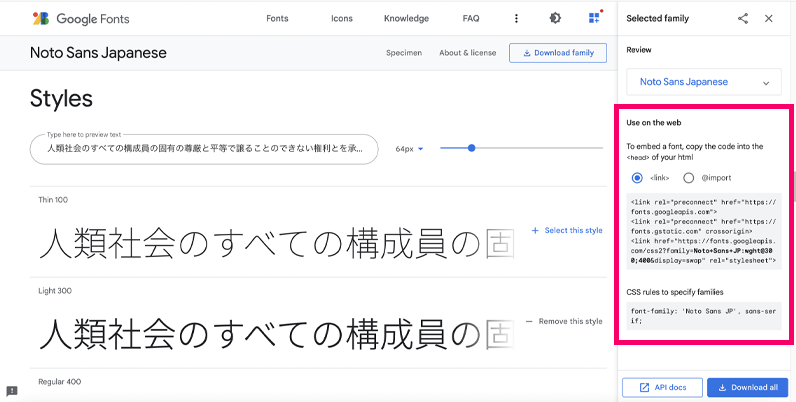This screenshot has width=796, height=402.
Task: Share the selected family
Action: click(742, 18)
